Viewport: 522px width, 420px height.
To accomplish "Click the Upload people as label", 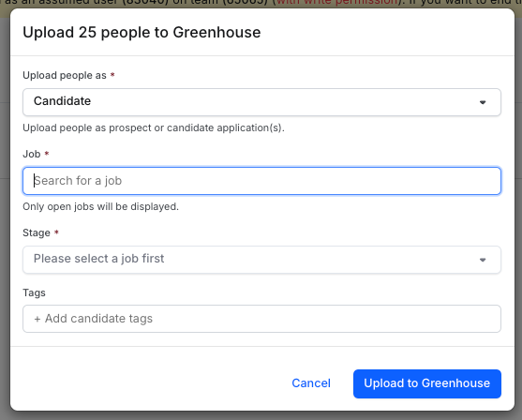I will click(x=65, y=75).
